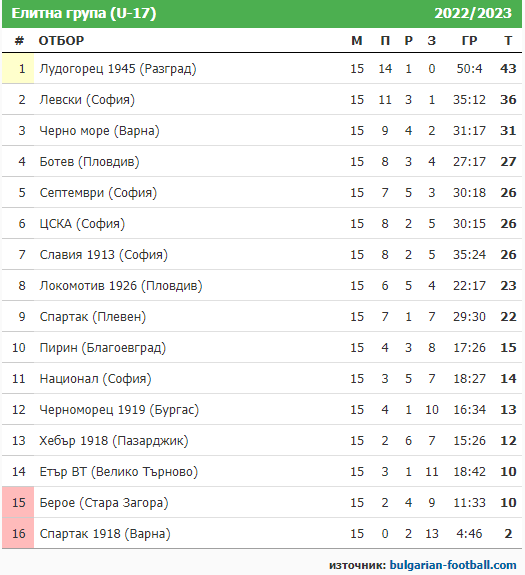This screenshot has height=575, width=525.
Task: Click the ГР goal difference column header
Action: (x=469, y=40)
